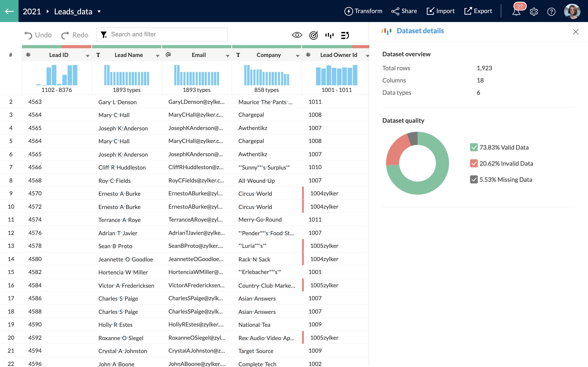Click the Share button
This screenshot has width=588, height=367.
pos(404,11)
